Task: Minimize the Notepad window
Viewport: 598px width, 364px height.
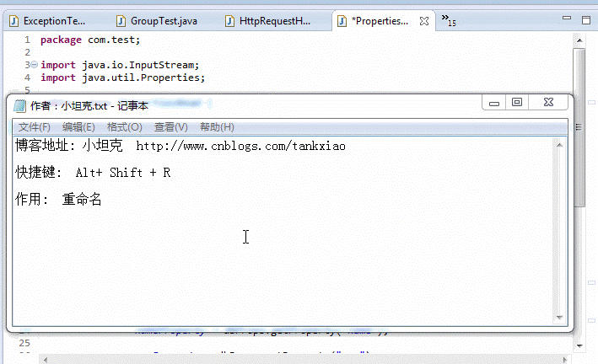Action: pos(494,102)
